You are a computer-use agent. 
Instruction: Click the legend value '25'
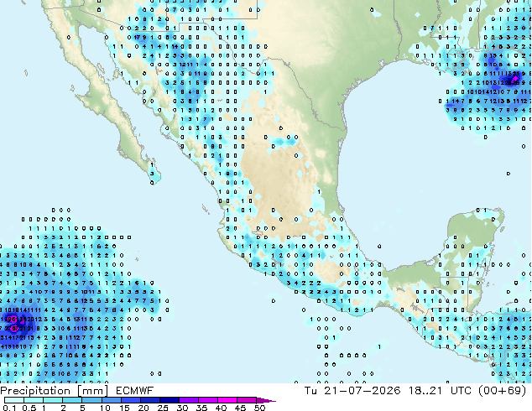click(163, 408)
